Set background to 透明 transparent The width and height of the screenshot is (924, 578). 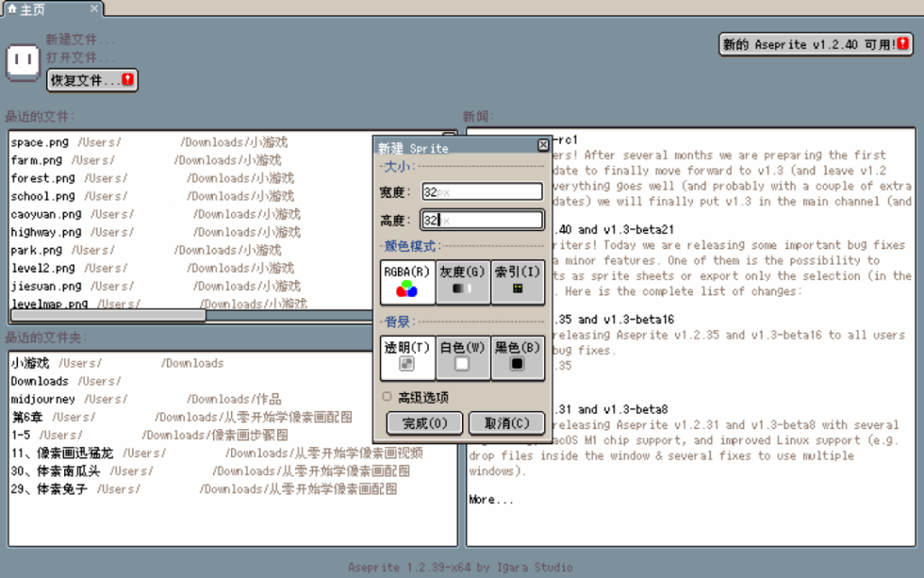[407, 357]
